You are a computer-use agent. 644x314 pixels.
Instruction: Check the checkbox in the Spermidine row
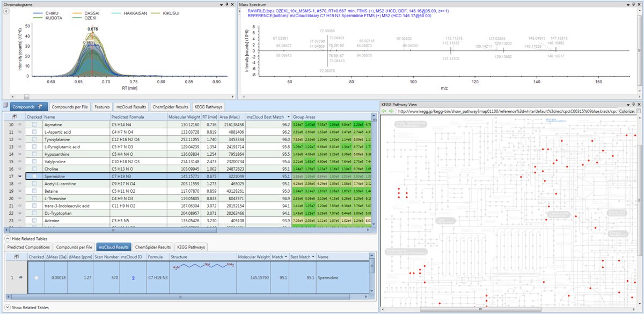36,175
